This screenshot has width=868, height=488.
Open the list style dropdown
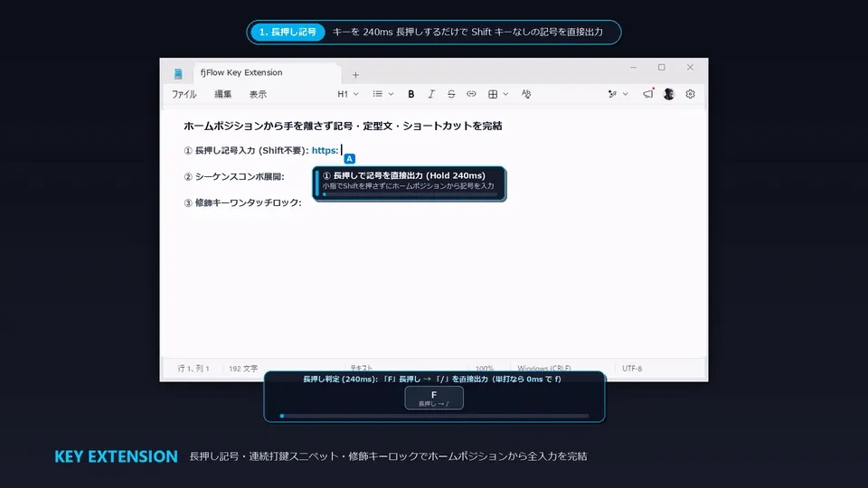[382, 94]
